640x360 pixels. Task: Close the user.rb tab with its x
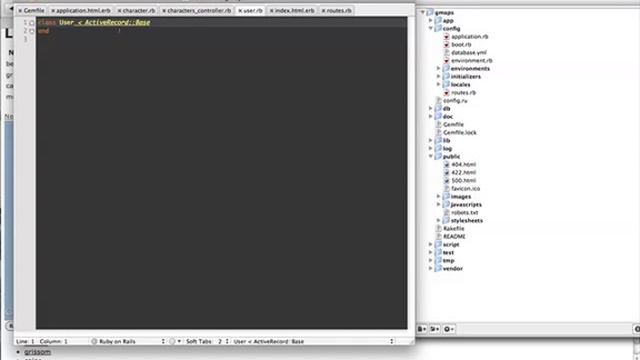point(240,11)
